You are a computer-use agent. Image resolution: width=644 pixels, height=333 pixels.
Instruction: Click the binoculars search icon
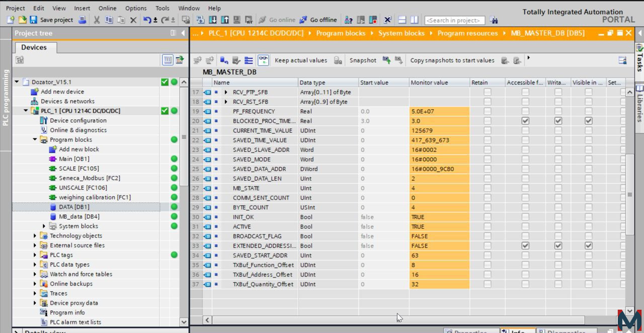[494, 20]
